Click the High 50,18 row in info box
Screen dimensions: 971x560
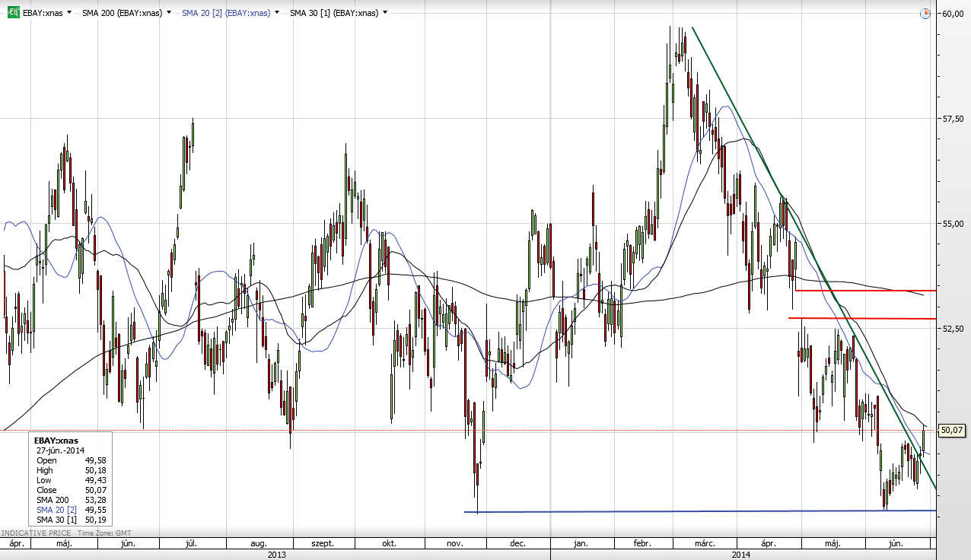tap(72, 470)
